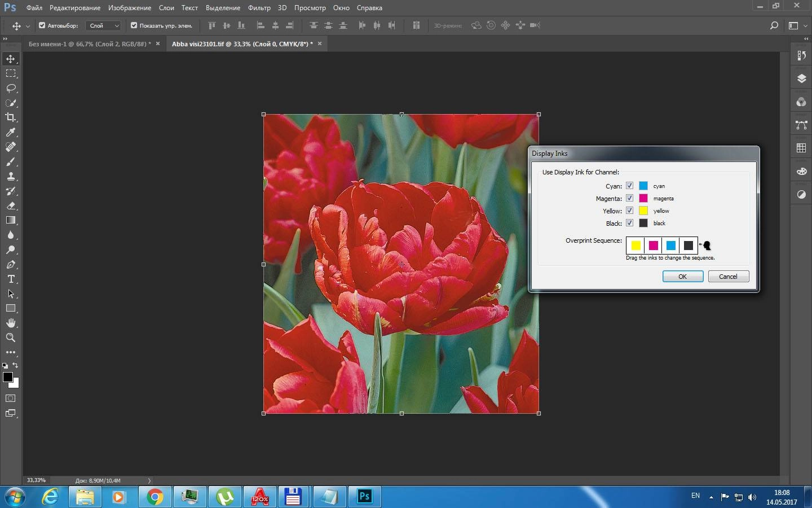Expand the tools panel to two columns
Viewport: 812px width, 508px height.
(5, 38)
